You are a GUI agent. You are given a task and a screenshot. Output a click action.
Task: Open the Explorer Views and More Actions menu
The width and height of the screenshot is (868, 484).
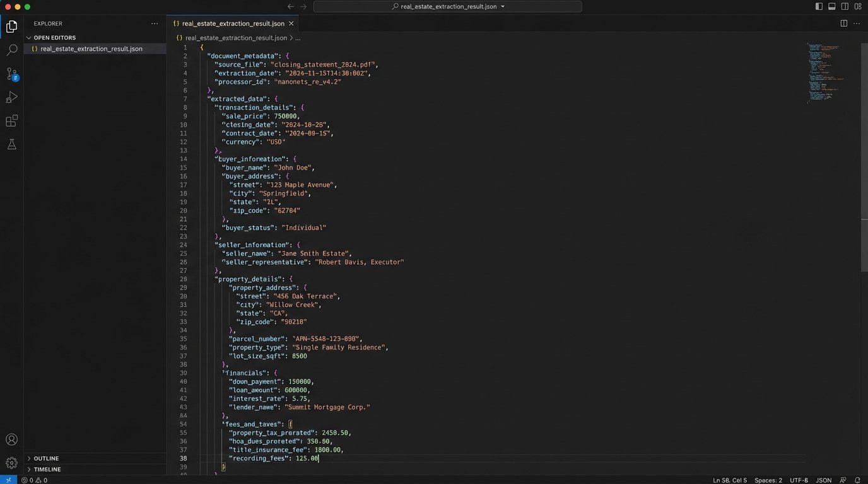pyautogui.click(x=155, y=23)
